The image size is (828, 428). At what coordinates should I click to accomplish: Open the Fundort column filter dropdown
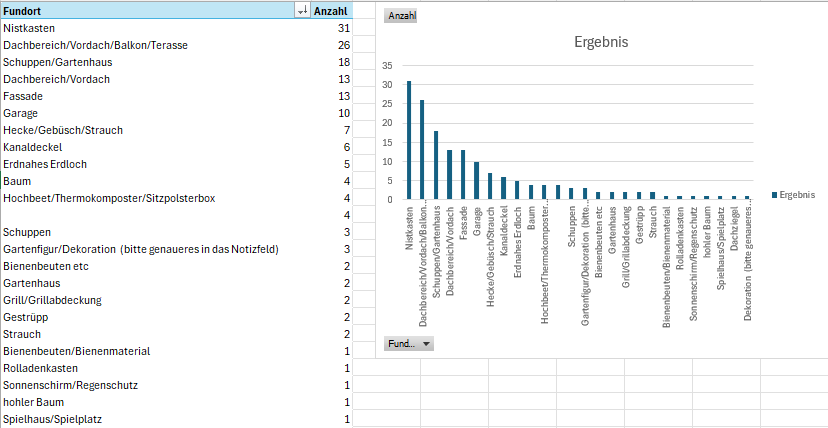point(303,11)
